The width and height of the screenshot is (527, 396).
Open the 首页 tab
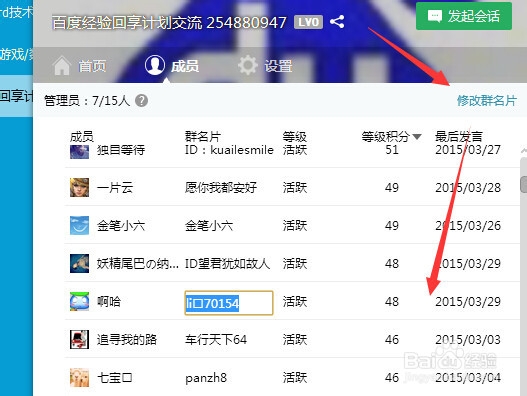(79, 65)
